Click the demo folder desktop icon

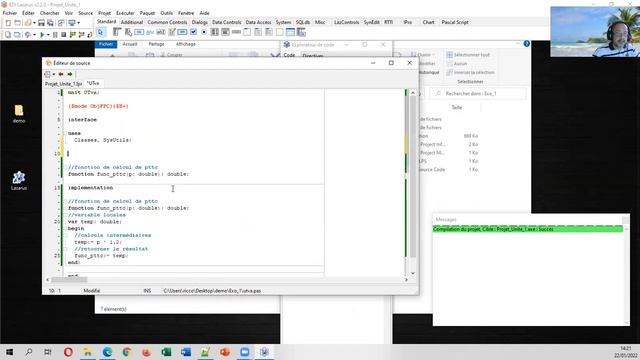(19, 114)
